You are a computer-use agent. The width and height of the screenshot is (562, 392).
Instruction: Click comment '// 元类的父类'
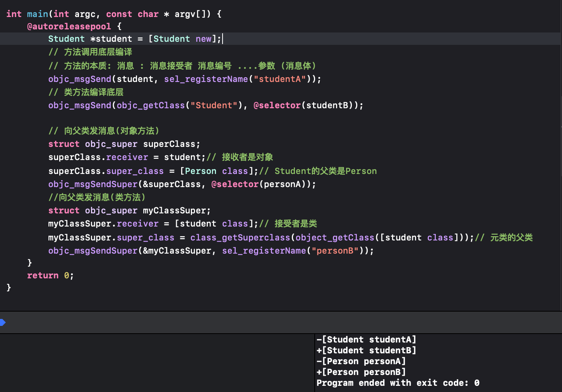pos(504,237)
